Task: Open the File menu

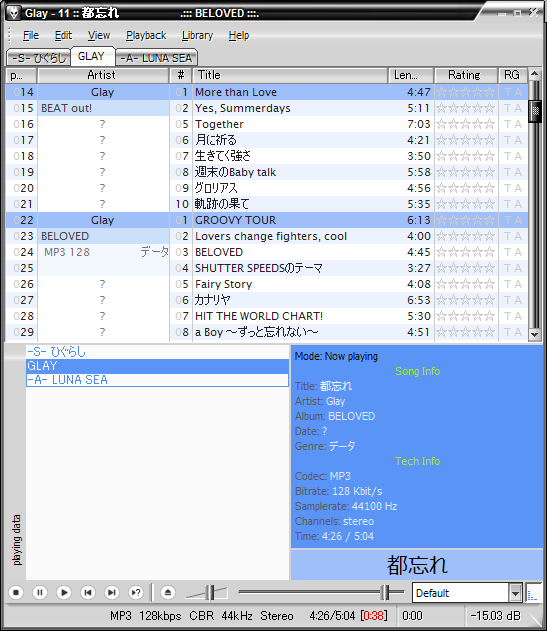Action: pos(31,35)
